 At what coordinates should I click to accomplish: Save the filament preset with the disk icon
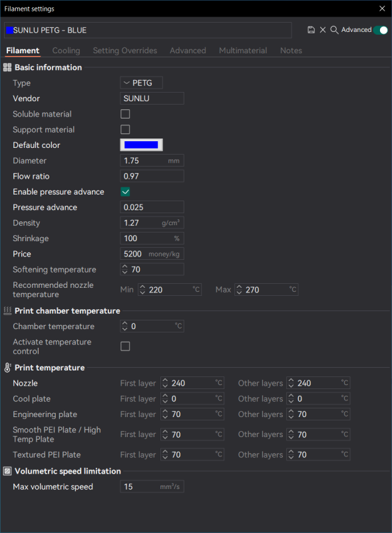click(311, 30)
